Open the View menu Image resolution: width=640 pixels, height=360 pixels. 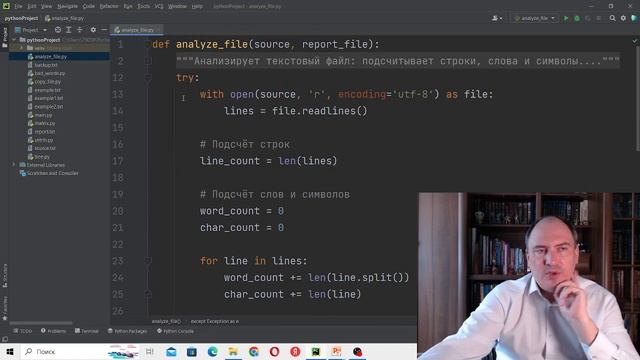(47, 6)
